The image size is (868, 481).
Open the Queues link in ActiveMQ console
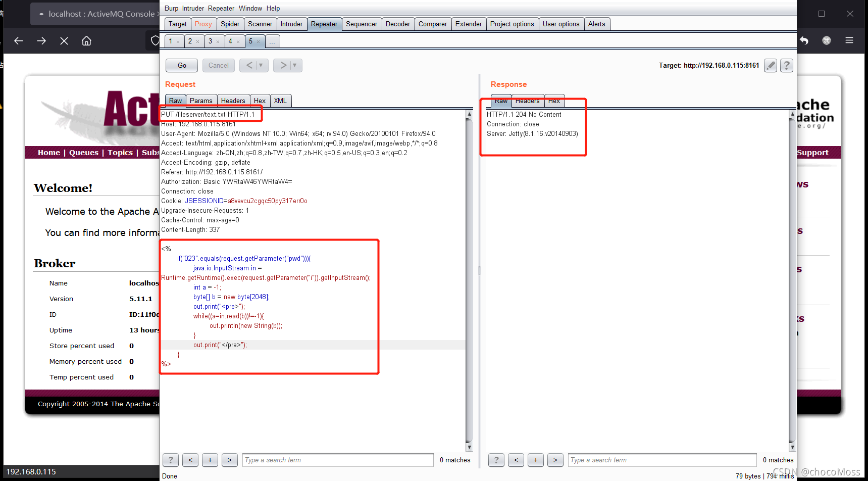(84, 153)
